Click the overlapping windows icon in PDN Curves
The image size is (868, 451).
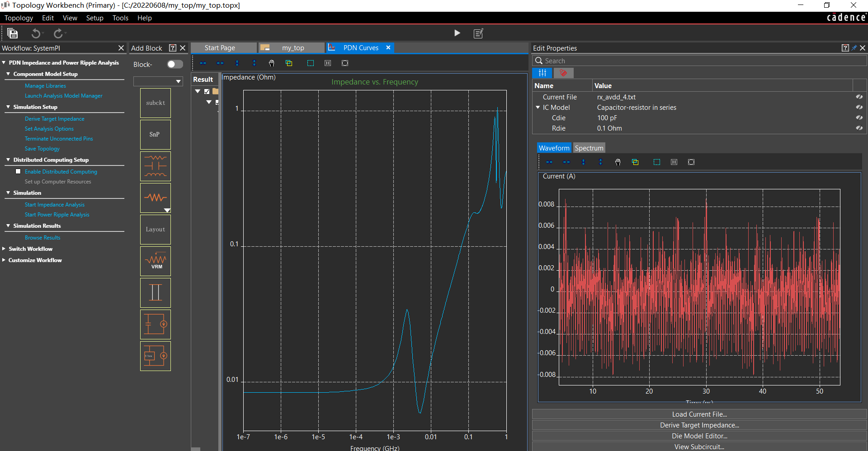[289, 63]
